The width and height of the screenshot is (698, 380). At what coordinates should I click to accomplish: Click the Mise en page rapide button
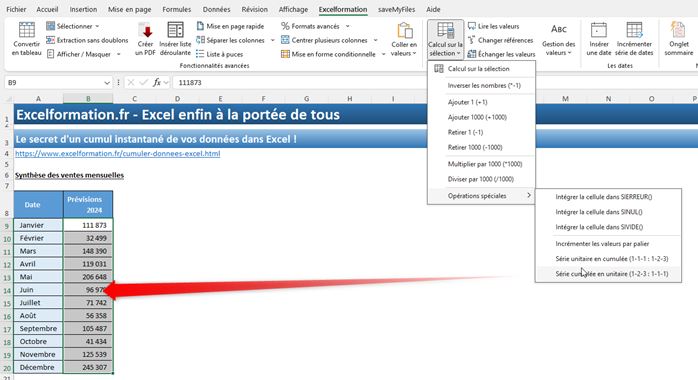point(230,26)
